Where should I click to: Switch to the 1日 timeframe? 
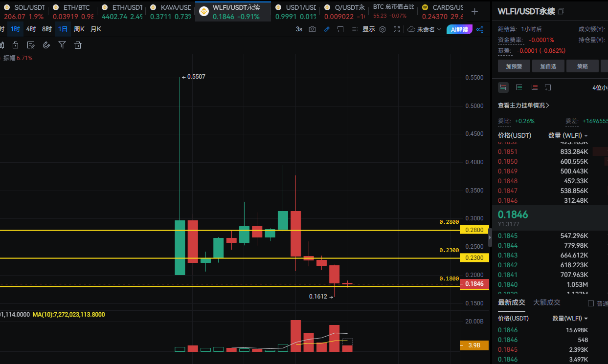[63, 29]
